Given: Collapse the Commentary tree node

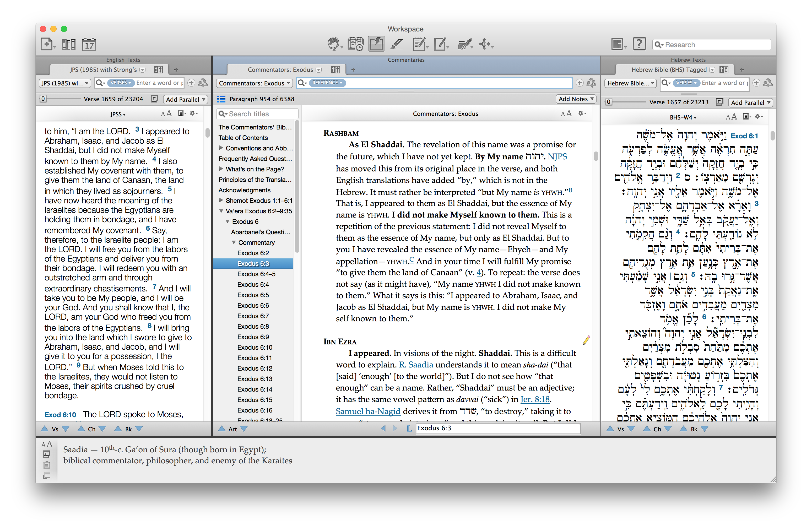Looking at the screenshot, I should coord(234,242).
